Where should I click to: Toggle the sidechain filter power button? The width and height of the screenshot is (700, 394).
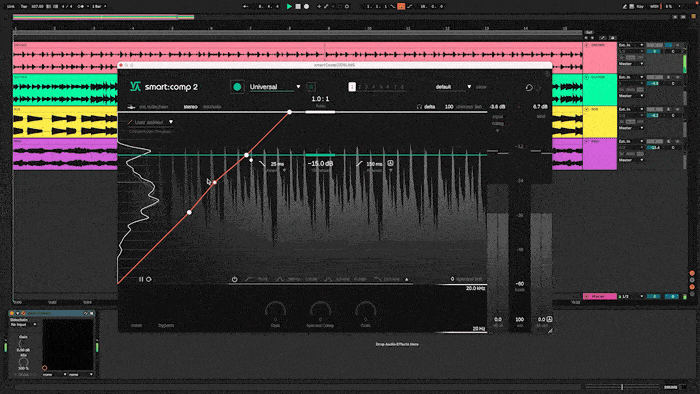[234, 279]
